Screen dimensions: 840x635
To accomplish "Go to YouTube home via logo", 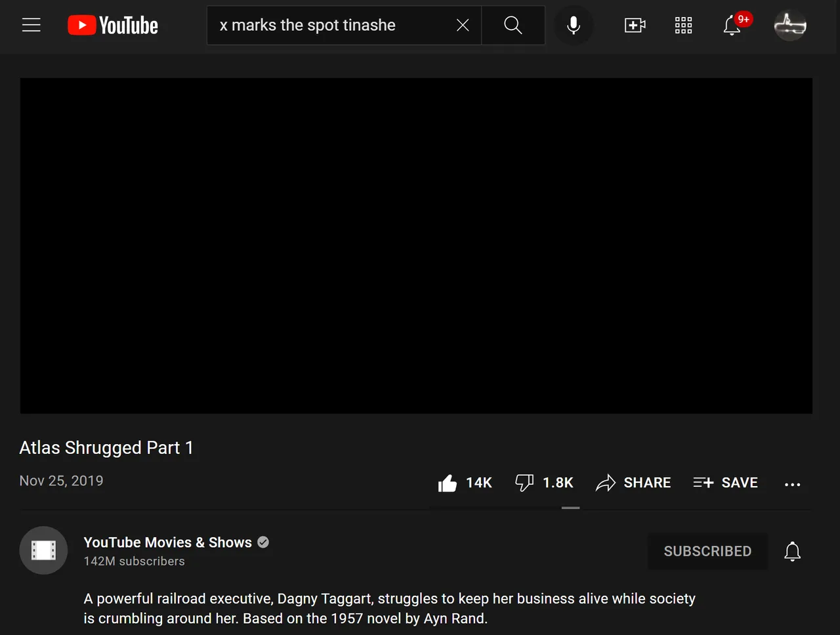I will (113, 26).
